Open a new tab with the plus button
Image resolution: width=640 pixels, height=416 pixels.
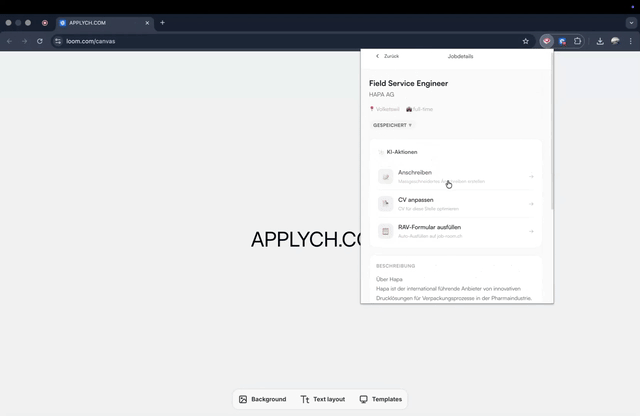coord(162,23)
